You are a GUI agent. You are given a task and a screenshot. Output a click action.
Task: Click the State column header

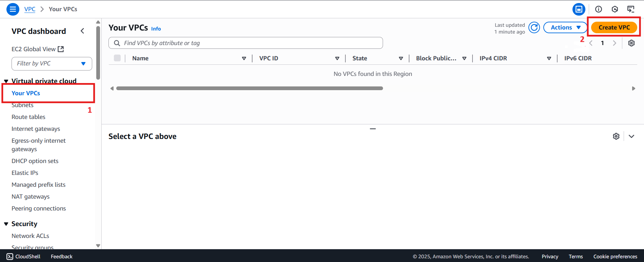[x=360, y=58]
